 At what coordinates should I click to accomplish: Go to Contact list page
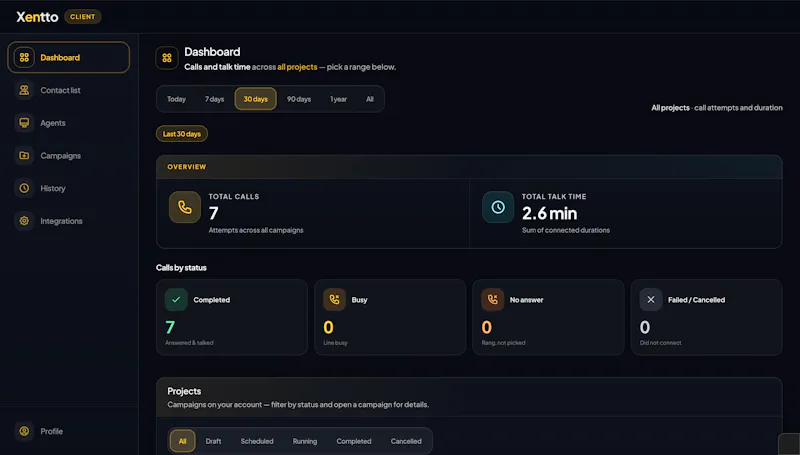[68, 90]
